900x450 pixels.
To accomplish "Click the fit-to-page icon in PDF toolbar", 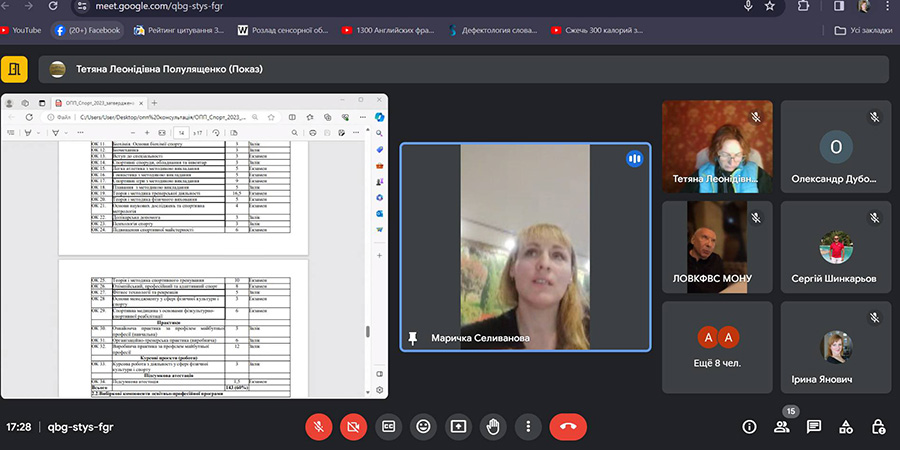I will coord(162,133).
